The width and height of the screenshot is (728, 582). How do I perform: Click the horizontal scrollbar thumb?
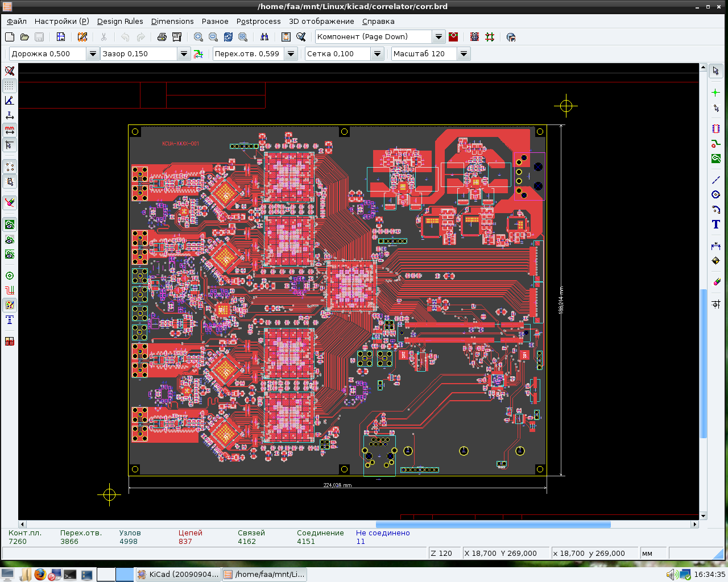click(x=493, y=525)
